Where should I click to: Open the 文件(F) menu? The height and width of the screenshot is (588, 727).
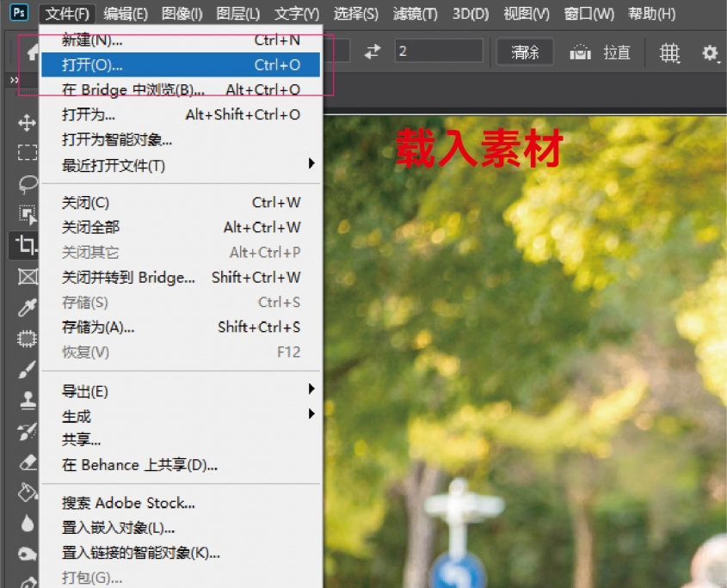67,14
